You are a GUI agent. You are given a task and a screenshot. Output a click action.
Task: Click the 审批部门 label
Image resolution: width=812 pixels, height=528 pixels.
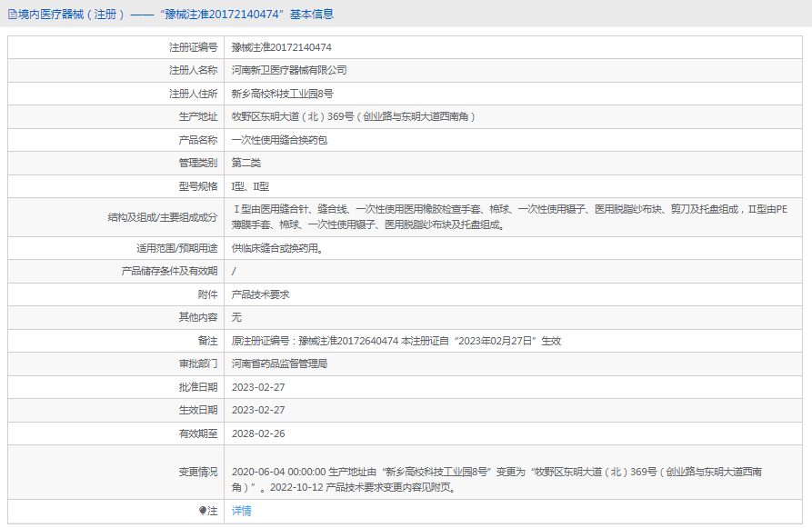click(x=198, y=364)
